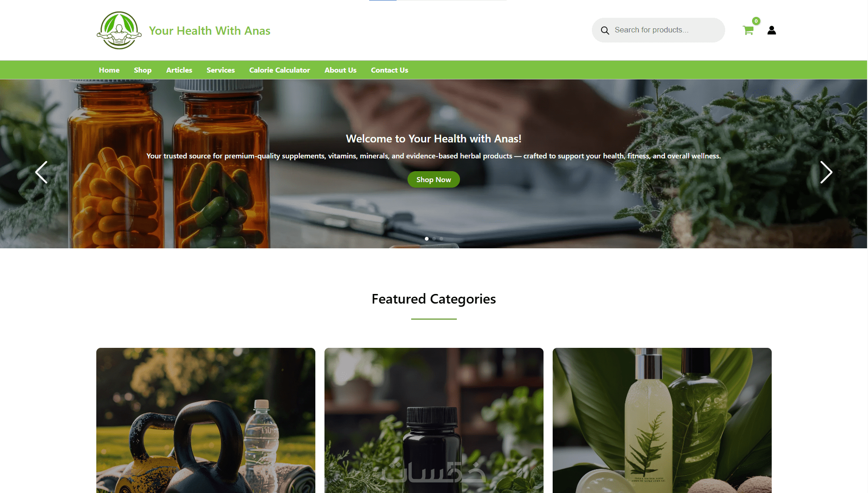This screenshot has width=868, height=493.
Task: Advance to next slide arrow
Action: click(x=826, y=172)
